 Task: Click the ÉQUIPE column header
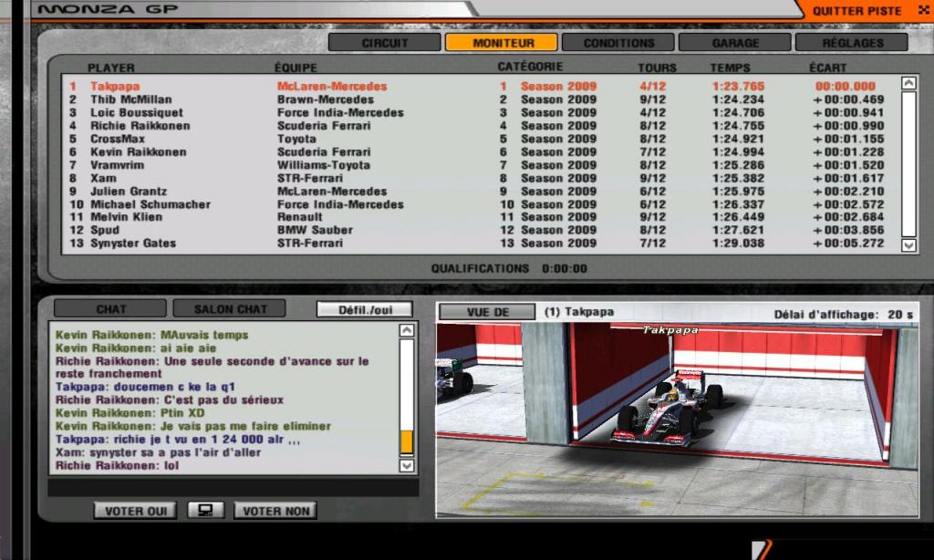pyautogui.click(x=296, y=67)
